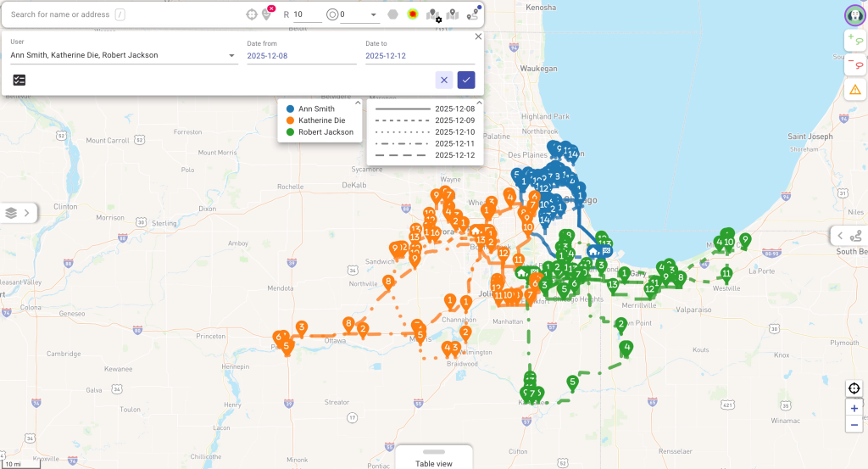The image size is (868, 469).
Task: Click the route history icon with blue dot
Action: [x=473, y=14]
